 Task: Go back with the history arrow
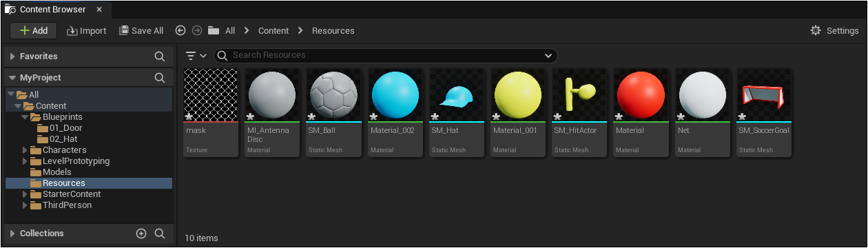(x=180, y=30)
